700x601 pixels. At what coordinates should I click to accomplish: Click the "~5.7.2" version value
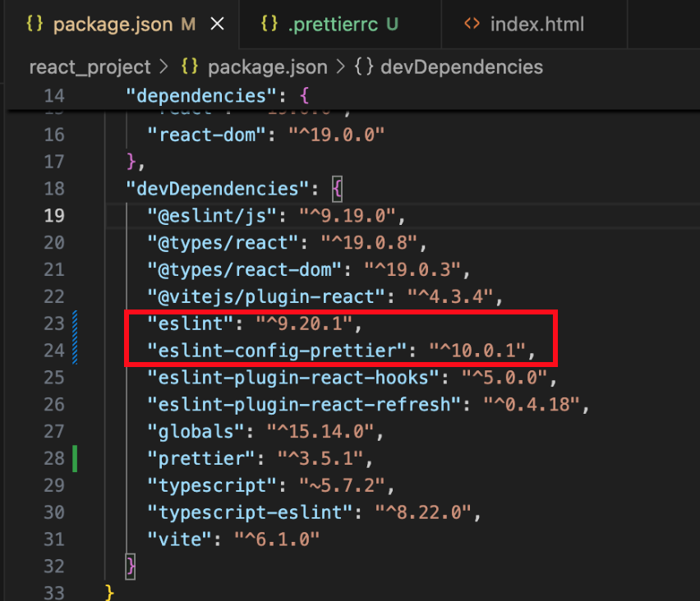click(x=343, y=485)
